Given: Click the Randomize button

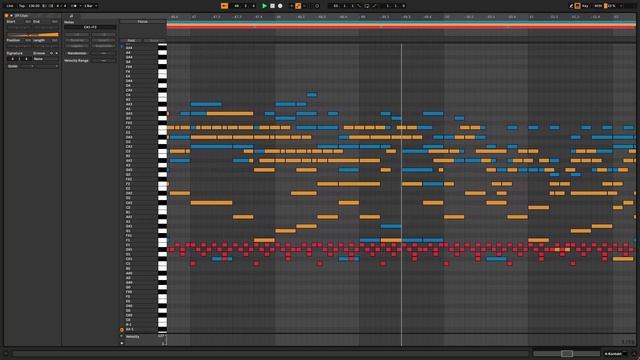Looking at the screenshot, I should (x=77, y=53).
